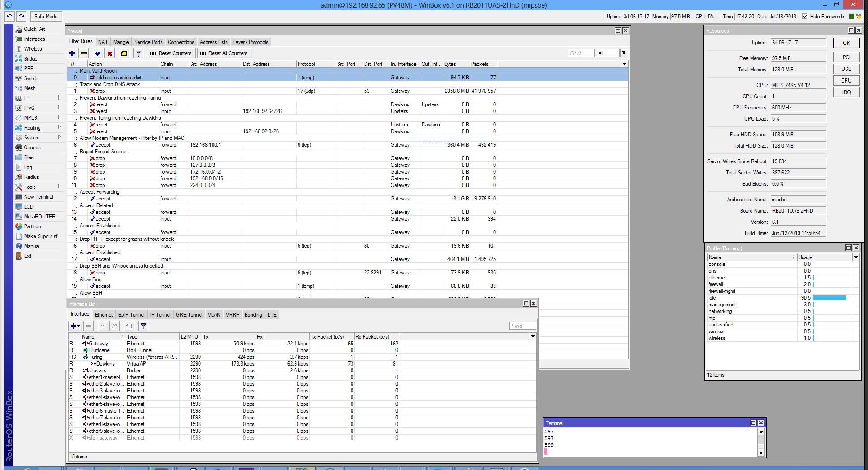
Task: Open Interfaces in sidebar menu
Action: coord(34,39)
